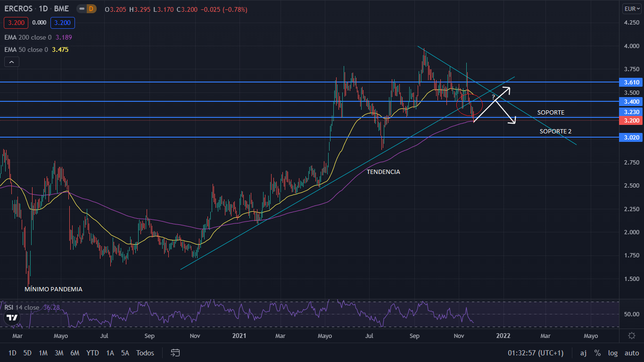Viewport: 644px width, 362px height.
Task: Click the 3.610 price level label
Action: tap(631, 82)
